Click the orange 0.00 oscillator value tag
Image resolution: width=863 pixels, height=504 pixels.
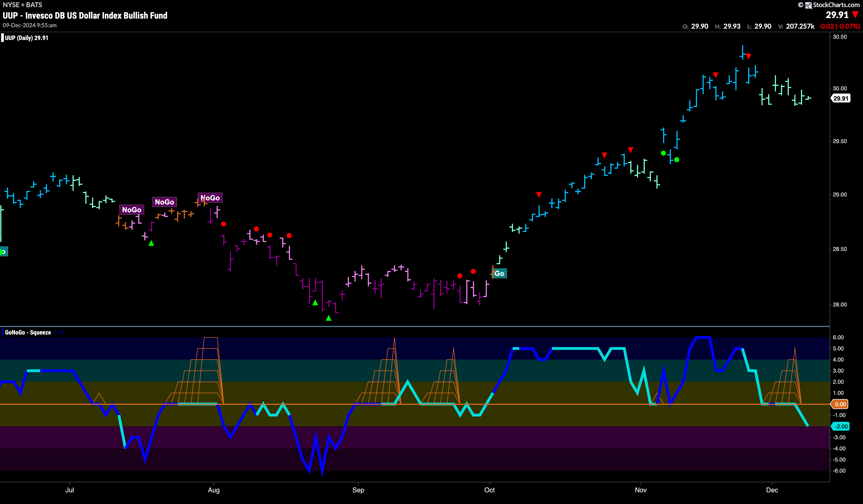pyautogui.click(x=840, y=404)
